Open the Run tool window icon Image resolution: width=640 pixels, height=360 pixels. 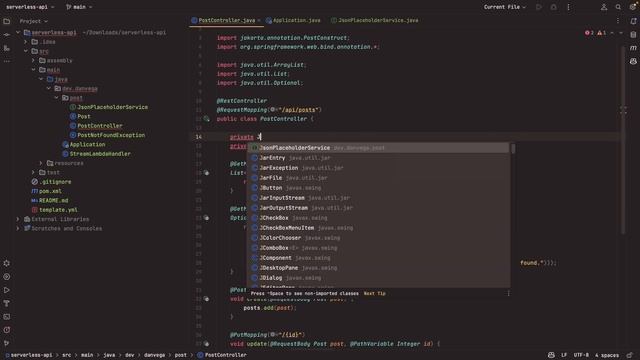tap(7, 290)
